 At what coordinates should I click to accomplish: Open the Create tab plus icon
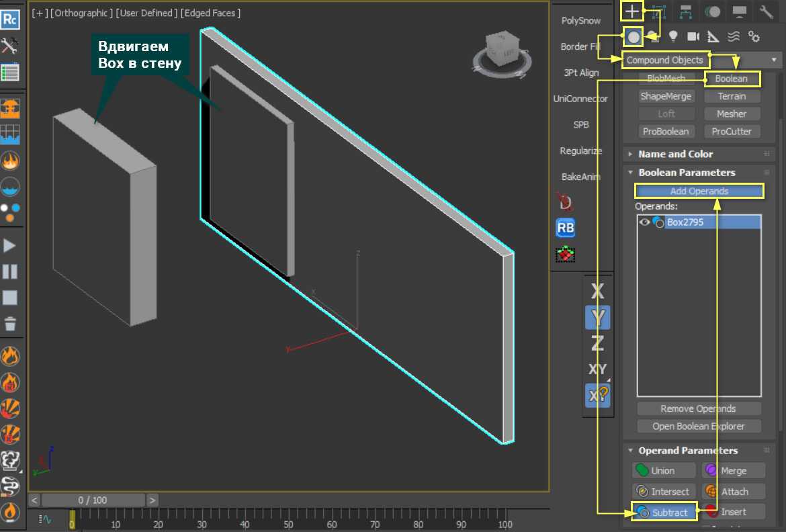coord(631,11)
